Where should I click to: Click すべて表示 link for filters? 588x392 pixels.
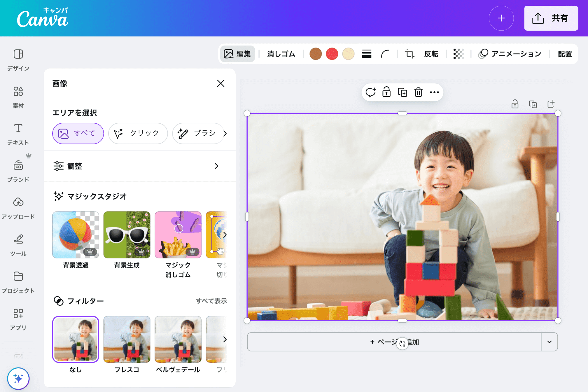211,301
